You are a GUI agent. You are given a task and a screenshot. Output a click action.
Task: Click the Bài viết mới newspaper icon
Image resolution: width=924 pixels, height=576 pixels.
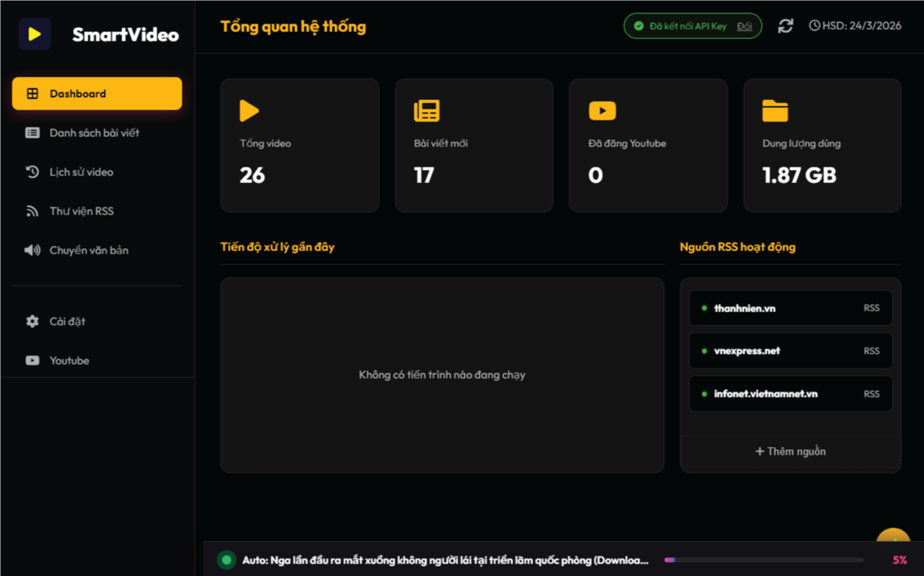[427, 111]
